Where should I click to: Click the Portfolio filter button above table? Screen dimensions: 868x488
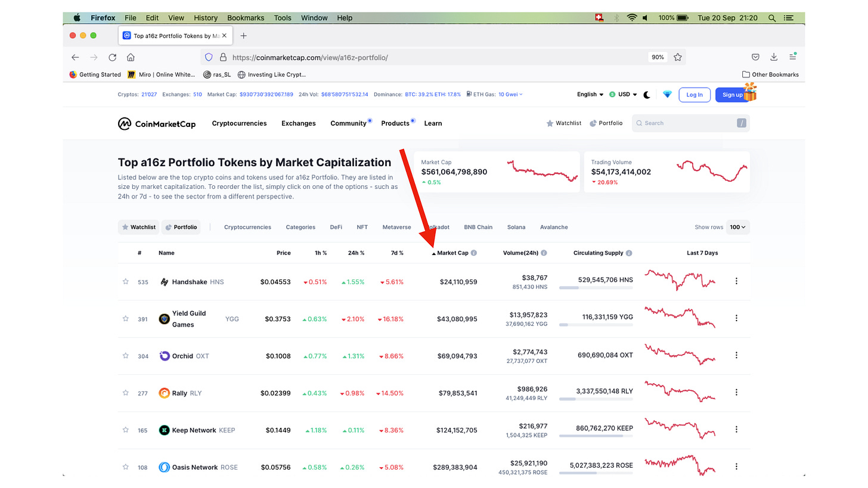(x=181, y=227)
